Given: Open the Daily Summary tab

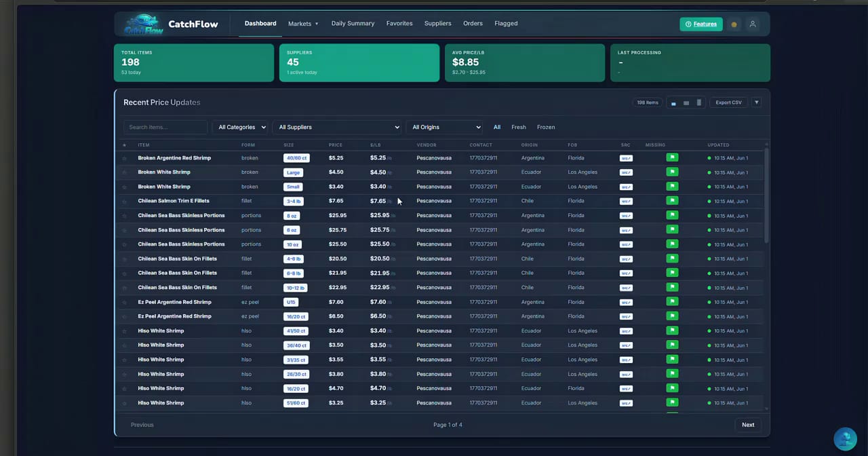Looking at the screenshot, I should [x=353, y=23].
